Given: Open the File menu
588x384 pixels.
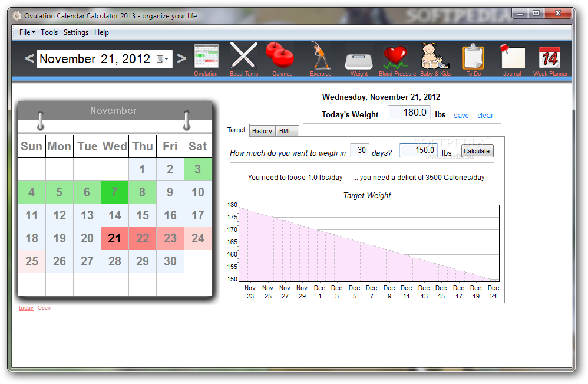Looking at the screenshot, I should pos(27,32).
